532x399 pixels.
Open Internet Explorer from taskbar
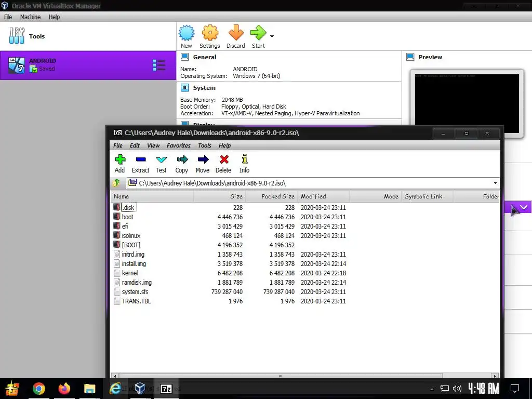[x=115, y=389]
